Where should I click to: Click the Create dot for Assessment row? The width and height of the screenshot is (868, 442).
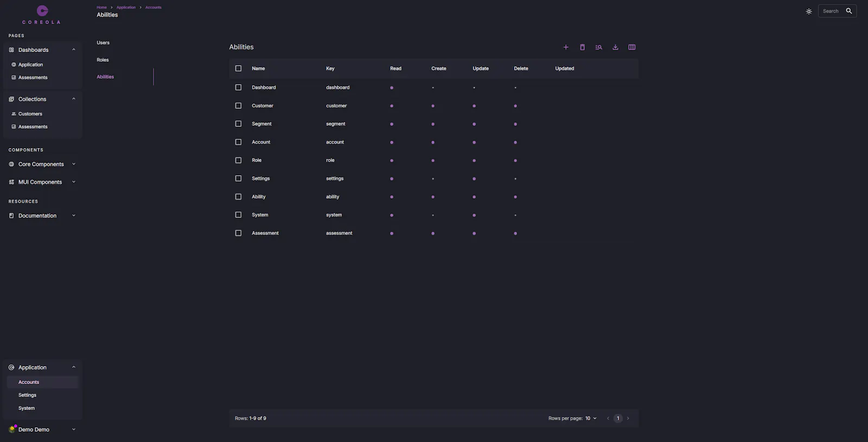click(x=433, y=233)
